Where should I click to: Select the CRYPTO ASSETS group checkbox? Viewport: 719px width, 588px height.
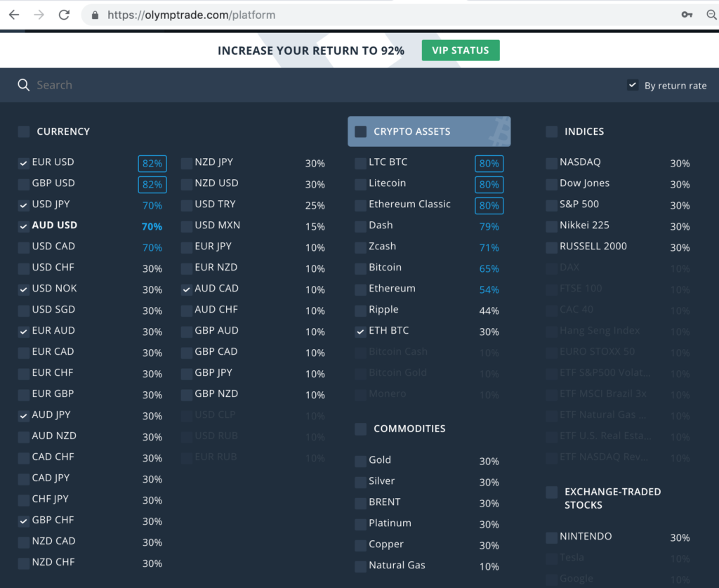click(361, 131)
